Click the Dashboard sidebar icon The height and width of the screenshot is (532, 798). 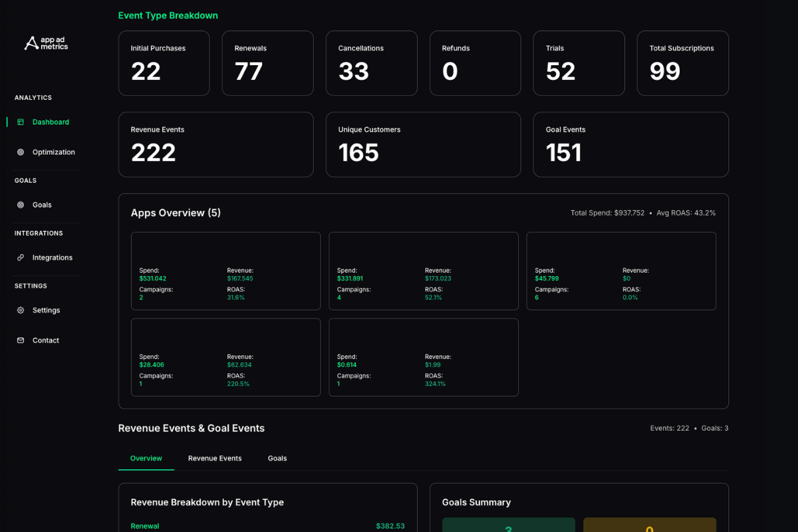pyautogui.click(x=21, y=122)
